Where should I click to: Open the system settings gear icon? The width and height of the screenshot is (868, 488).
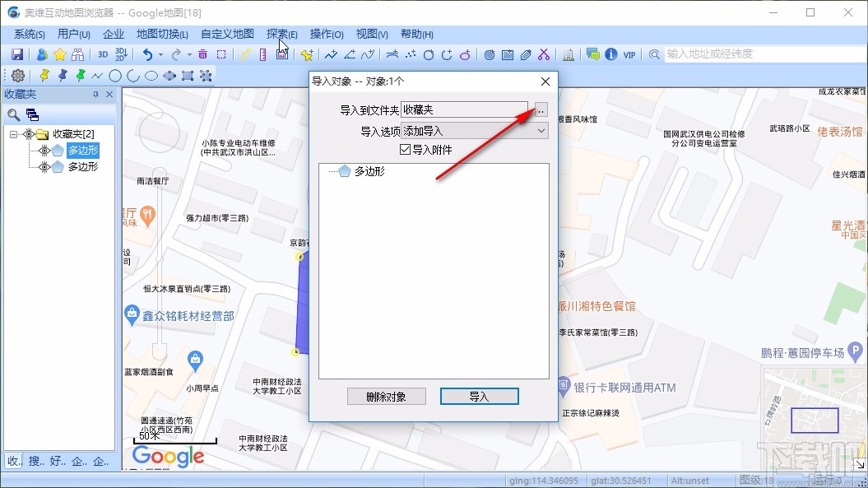click(x=16, y=75)
